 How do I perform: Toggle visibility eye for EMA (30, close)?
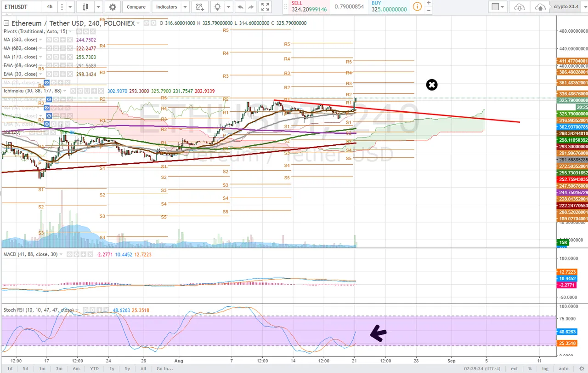[x=49, y=74]
